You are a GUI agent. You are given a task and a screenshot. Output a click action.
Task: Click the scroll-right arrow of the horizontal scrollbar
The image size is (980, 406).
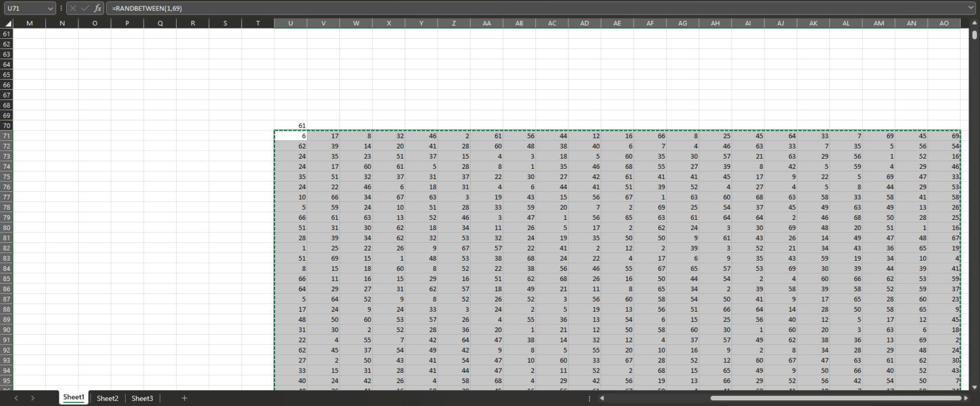[965, 398]
